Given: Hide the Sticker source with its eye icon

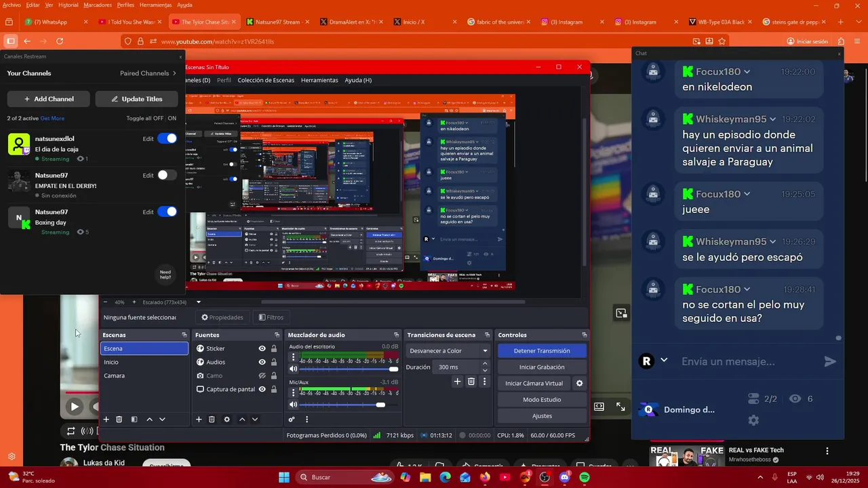Looking at the screenshot, I should pyautogui.click(x=262, y=348).
